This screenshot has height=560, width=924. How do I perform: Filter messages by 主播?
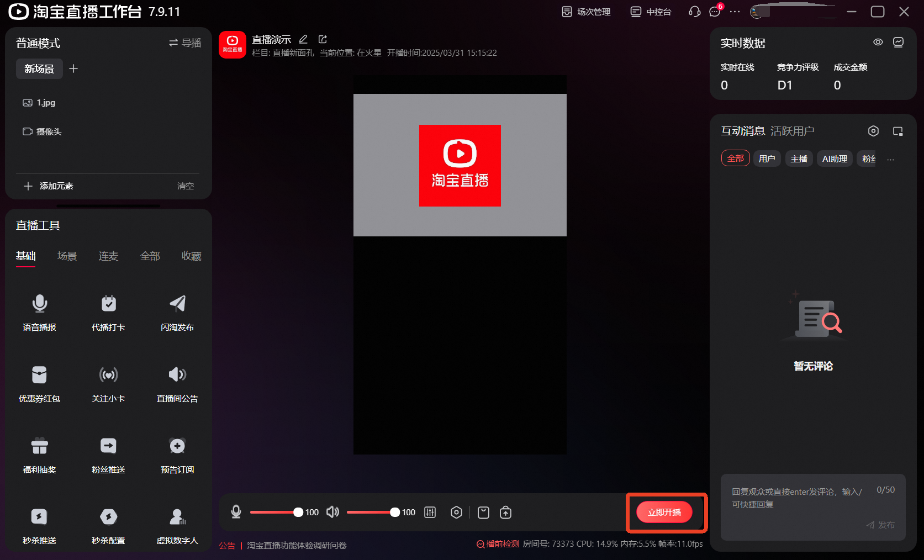pyautogui.click(x=799, y=159)
